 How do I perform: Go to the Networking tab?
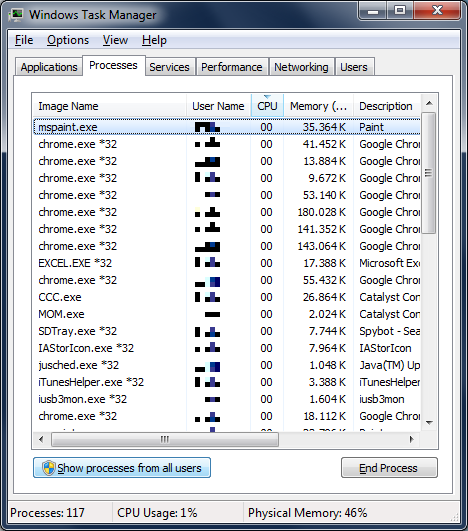click(301, 67)
